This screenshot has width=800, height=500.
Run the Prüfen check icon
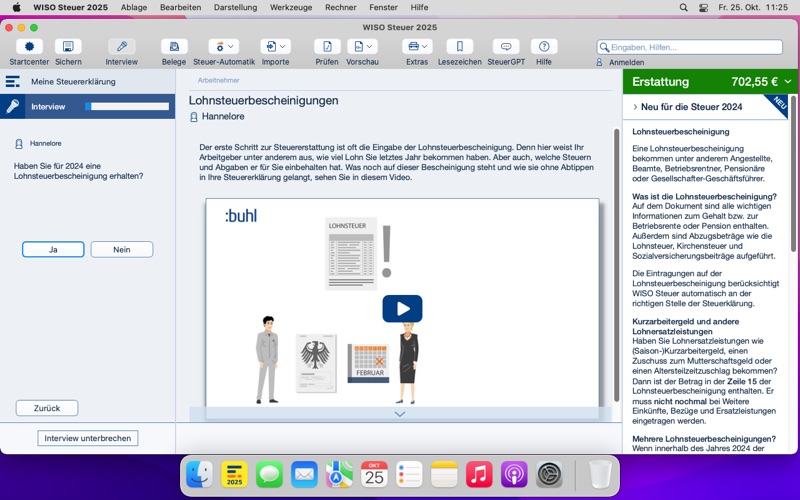coord(327,47)
